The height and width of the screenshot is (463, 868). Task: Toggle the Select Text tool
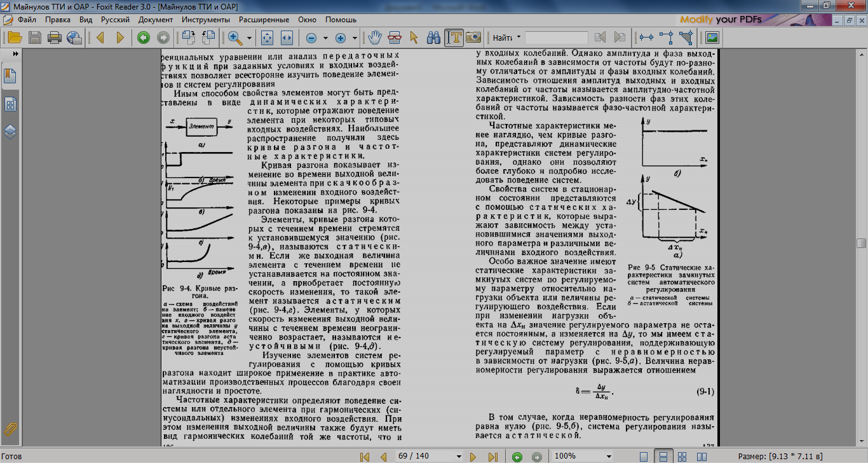pyautogui.click(x=454, y=38)
